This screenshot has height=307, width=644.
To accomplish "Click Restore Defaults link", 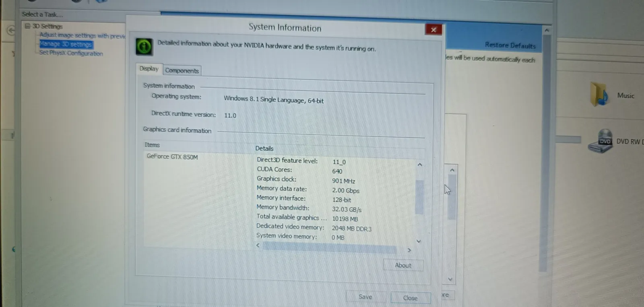I will 510,45.
